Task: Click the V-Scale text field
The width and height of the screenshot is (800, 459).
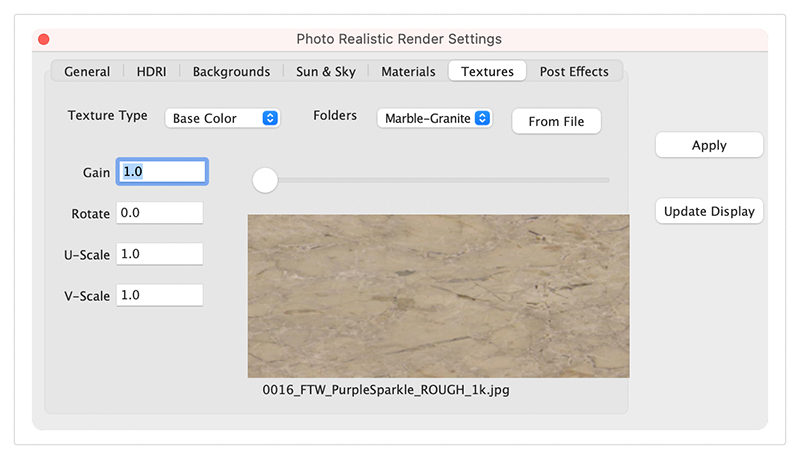Action: click(x=160, y=295)
